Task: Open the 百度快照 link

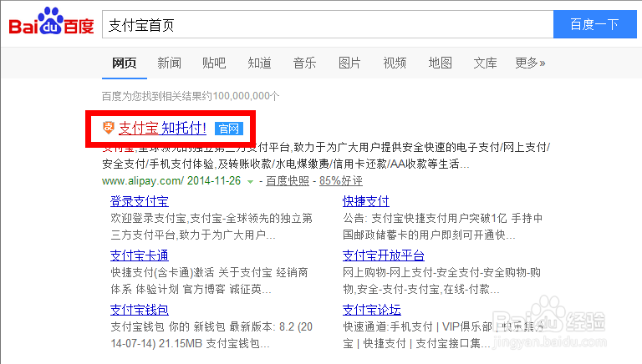Action: [288, 181]
